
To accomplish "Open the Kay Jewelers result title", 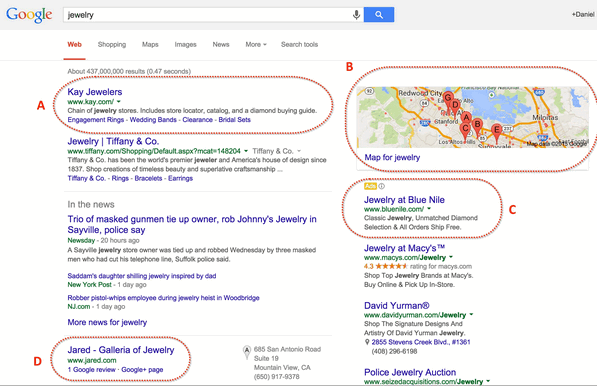I will [x=95, y=92].
